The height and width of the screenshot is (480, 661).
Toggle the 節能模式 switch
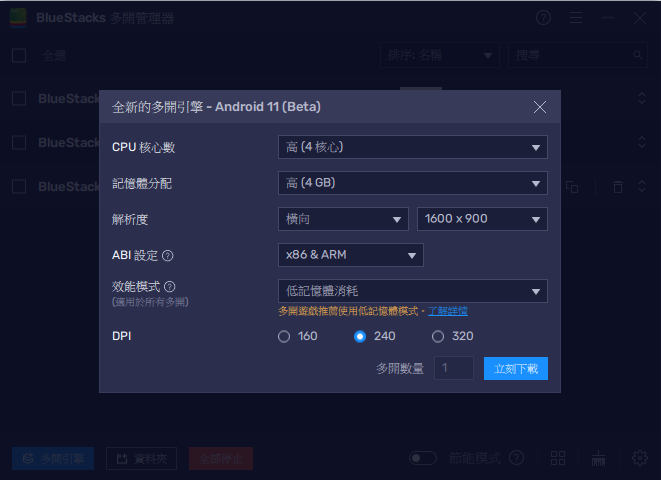(x=423, y=458)
